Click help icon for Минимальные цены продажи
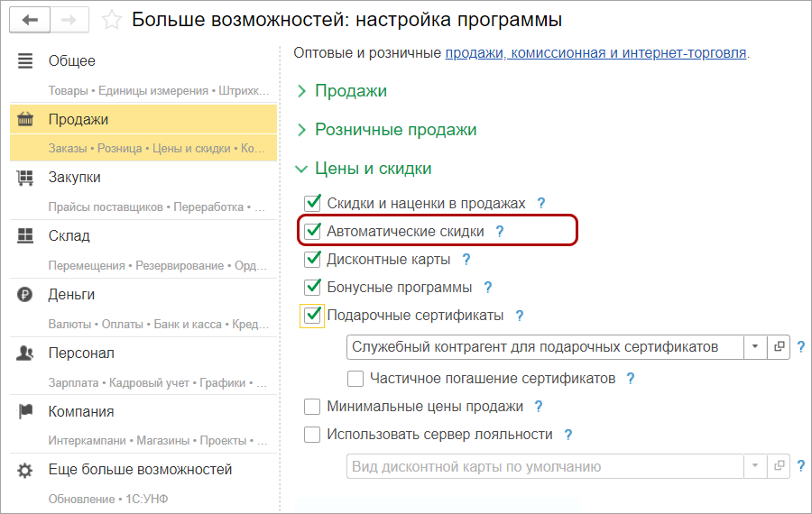 (x=539, y=407)
